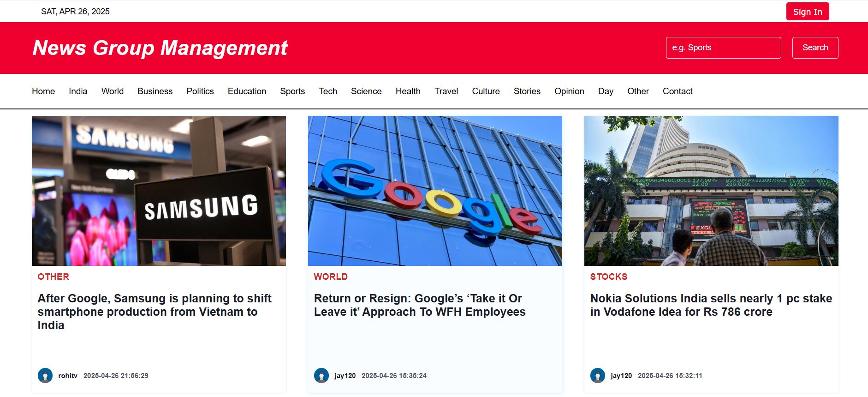868x397 pixels.
Task: Open the Contact page link
Action: [678, 91]
